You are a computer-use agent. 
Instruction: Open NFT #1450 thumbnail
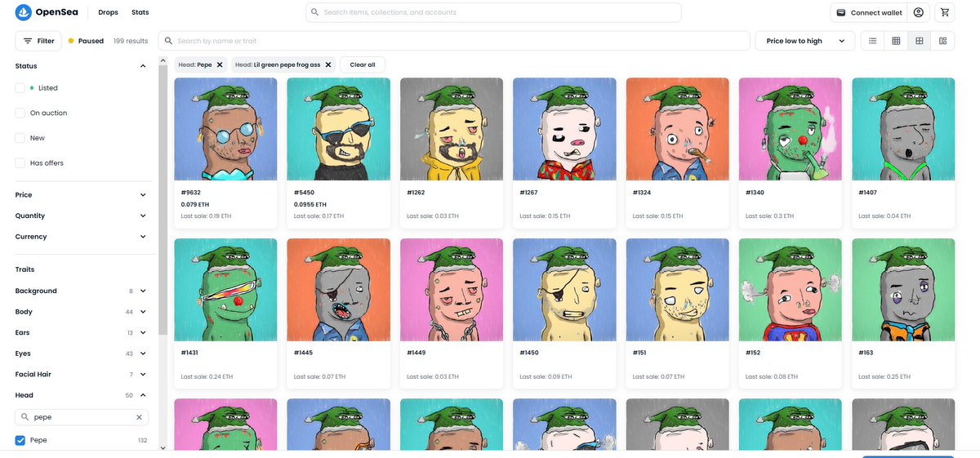(x=564, y=290)
